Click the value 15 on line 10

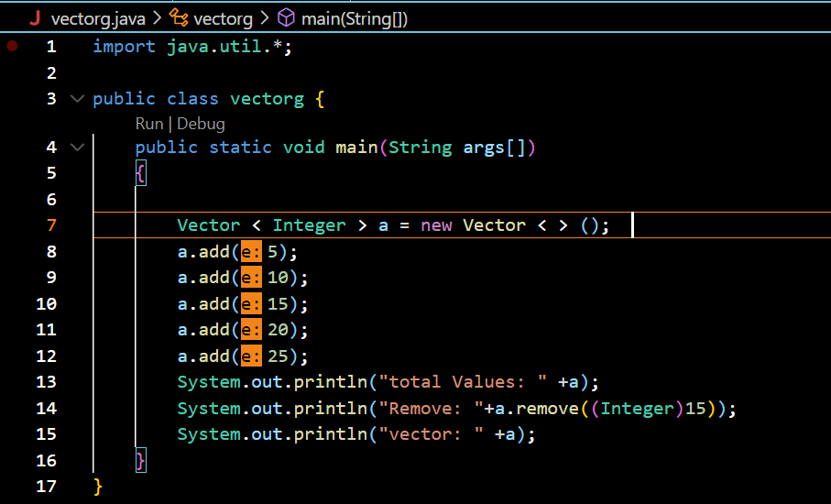[278, 303]
